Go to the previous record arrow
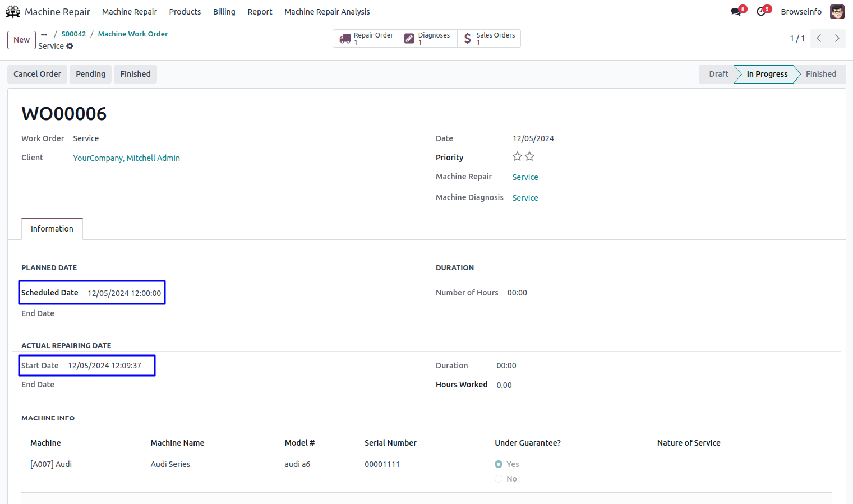Screen dimensions: 853x504 coord(819,38)
